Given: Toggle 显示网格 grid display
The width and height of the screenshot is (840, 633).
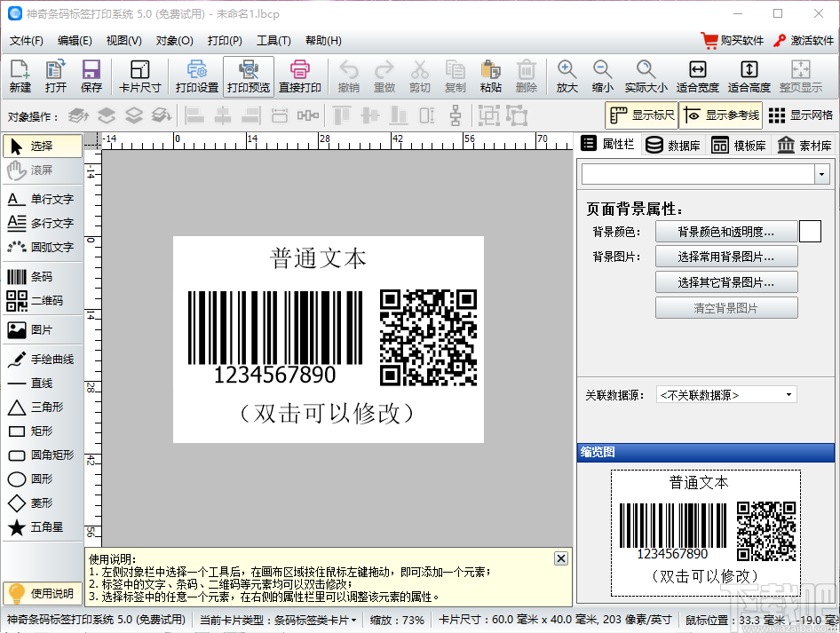Looking at the screenshot, I should 801,115.
